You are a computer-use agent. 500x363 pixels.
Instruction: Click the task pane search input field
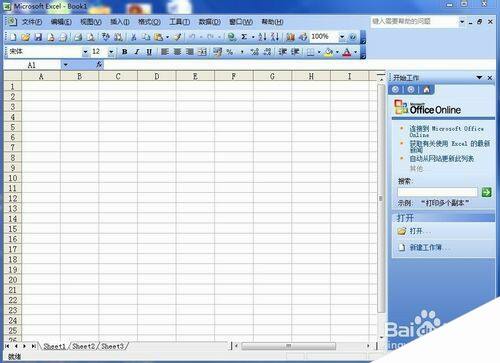tap(437, 192)
